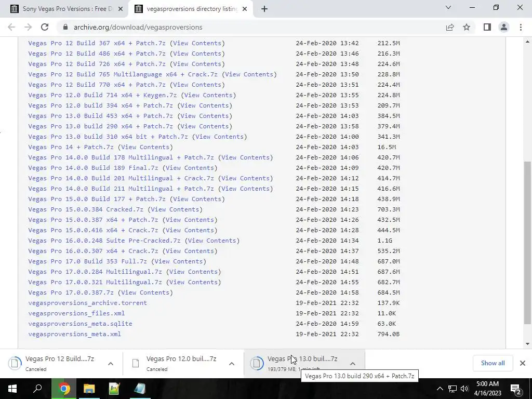This screenshot has height=399, width=532.
Task: Click the page vertical scrollbar thumb
Action: coord(527,243)
